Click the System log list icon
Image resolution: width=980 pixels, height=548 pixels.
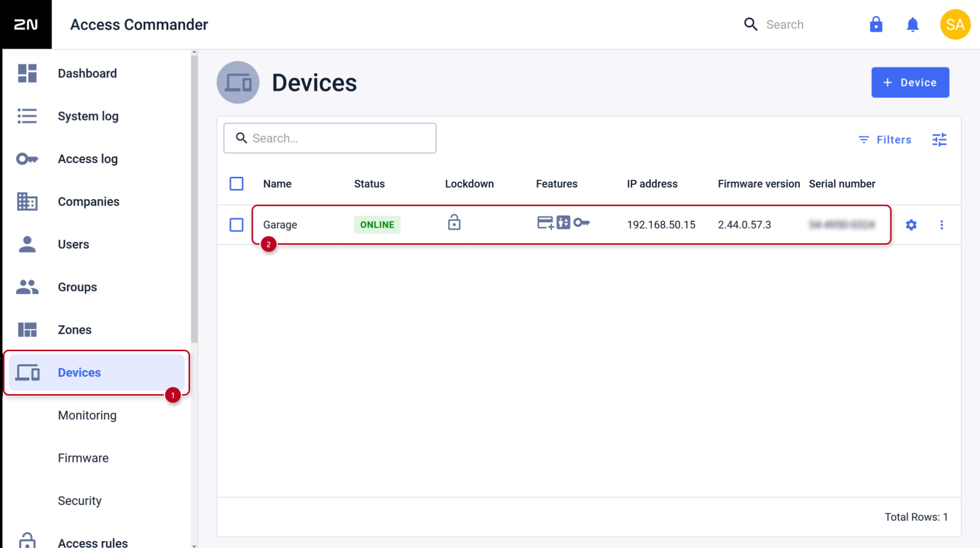click(27, 116)
